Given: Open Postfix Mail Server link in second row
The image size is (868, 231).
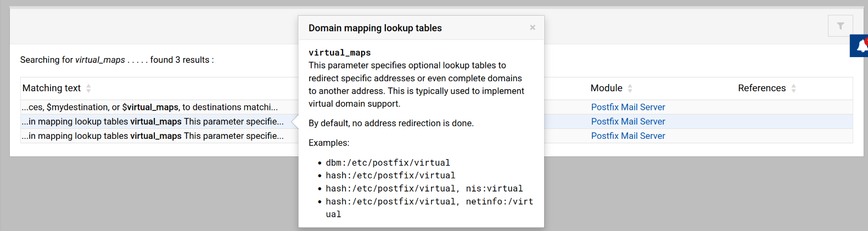Looking at the screenshot, I should [628, 121].
